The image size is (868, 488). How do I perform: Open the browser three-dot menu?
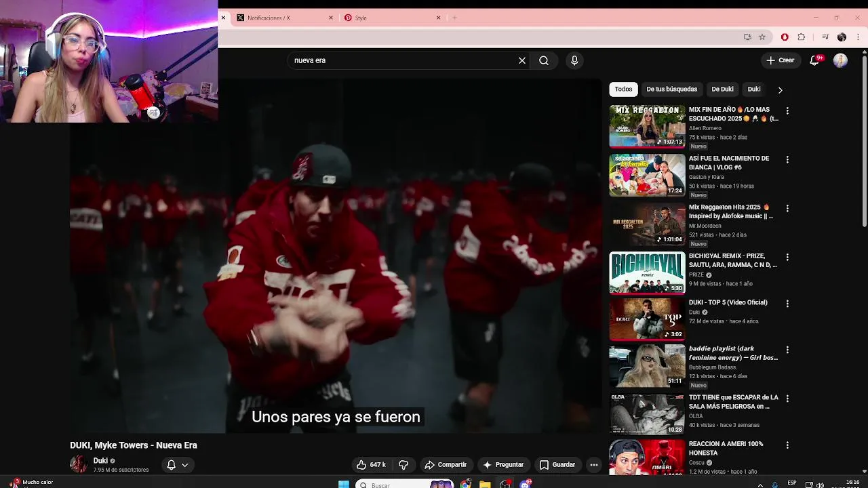pos(859,37)
